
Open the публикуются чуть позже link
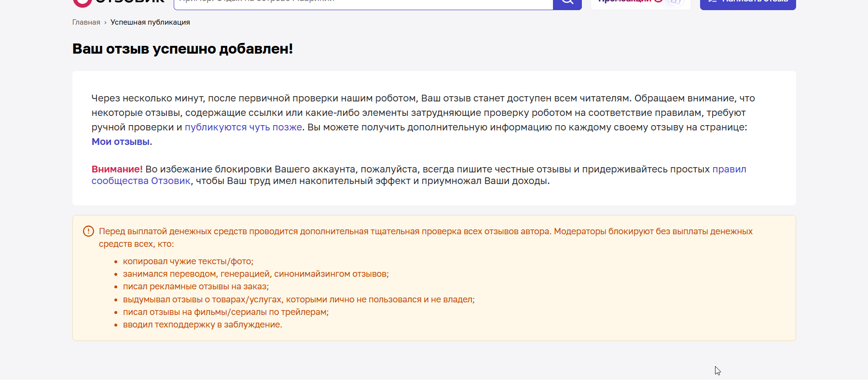tap(243, 127)
